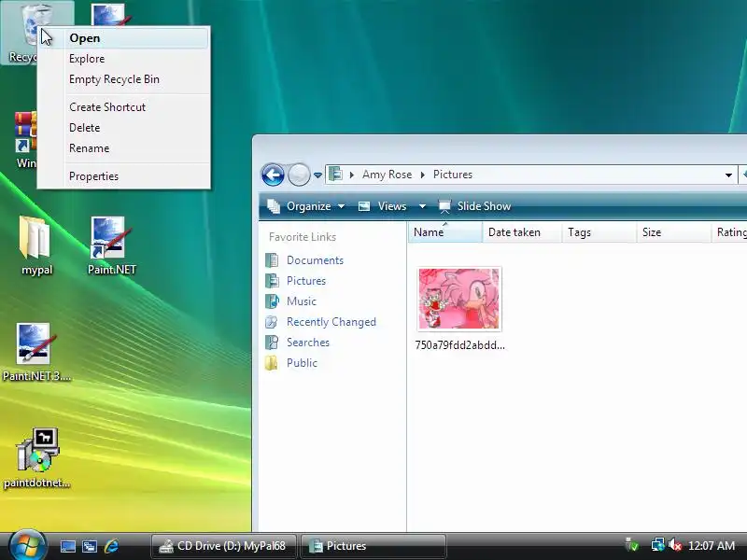Click the Documents sidebar icon
747x560 pixels.
coord(272,260)
